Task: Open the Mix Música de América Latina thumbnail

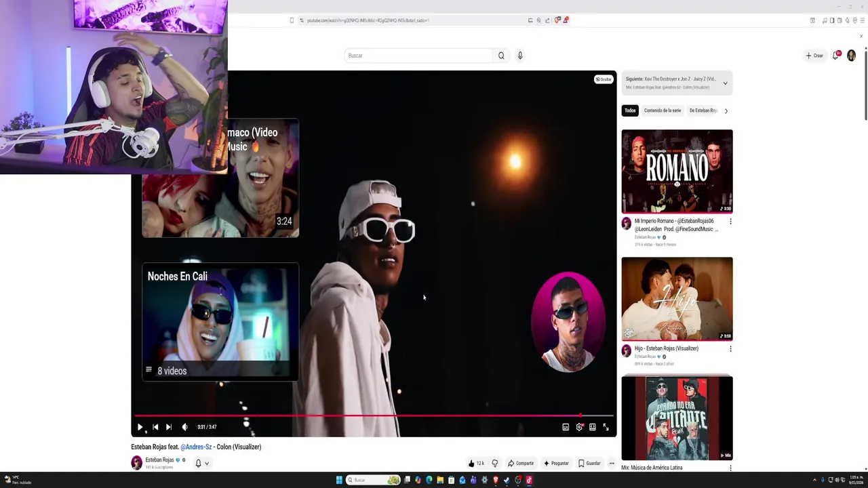Action: [x=677, y=418]
